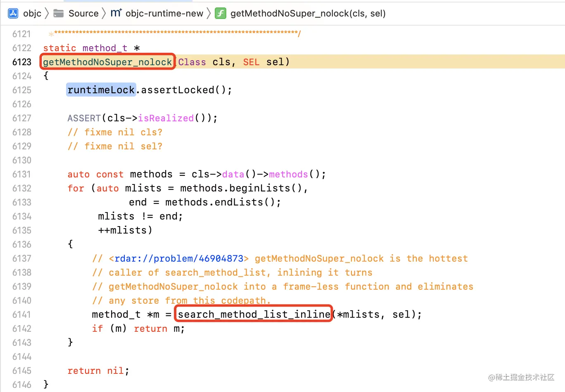Click the 'any store from this codepath' comment

coord(181,301)
